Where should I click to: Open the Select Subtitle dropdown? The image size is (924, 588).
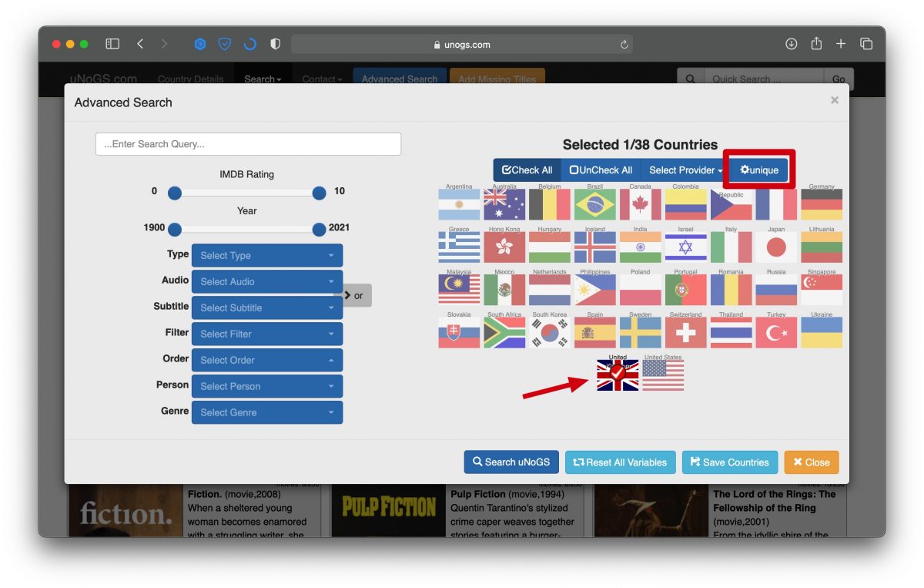[x=267, y=308]
